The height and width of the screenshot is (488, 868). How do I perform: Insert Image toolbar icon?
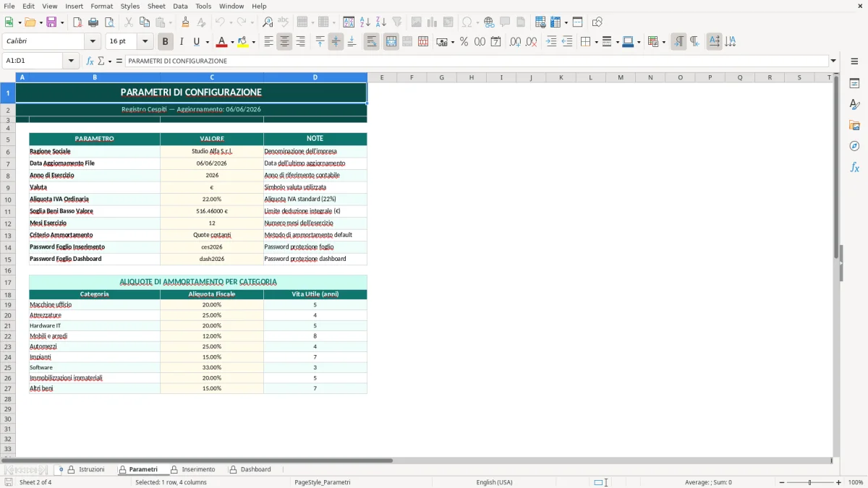click(417, 22)
